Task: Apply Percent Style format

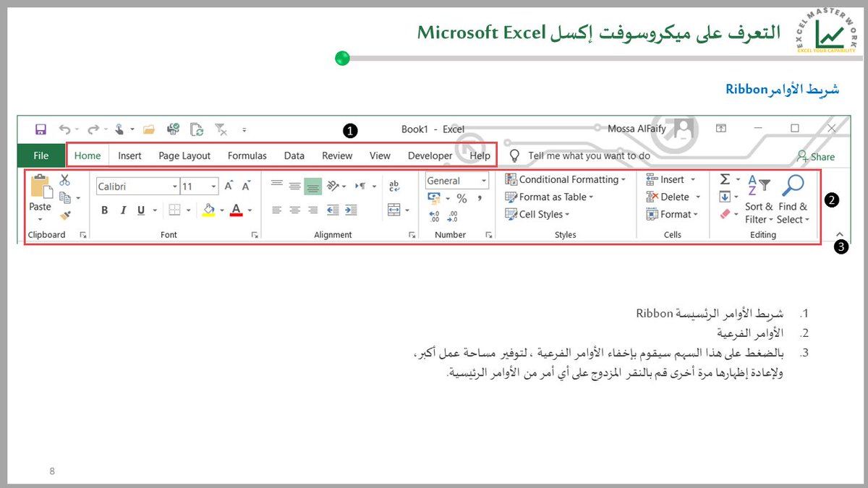Action: click(461, 198)
